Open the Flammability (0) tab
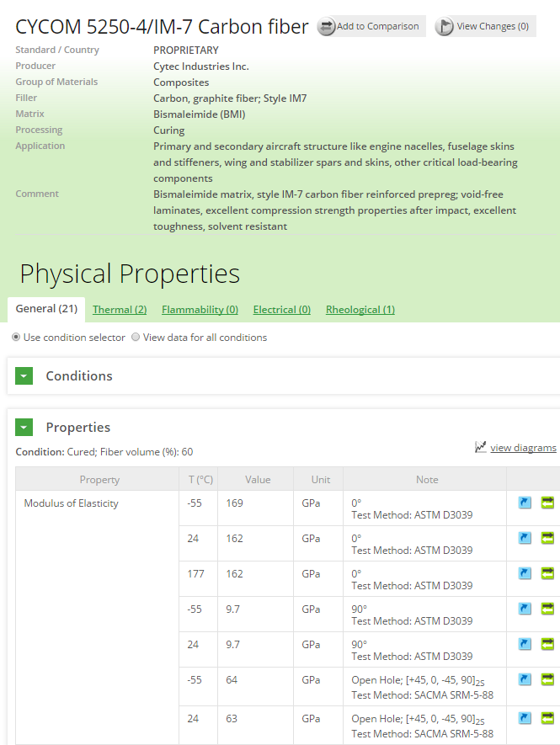This screenshot has height=745, width=560. pyautogui.click(x=200, y=310)
